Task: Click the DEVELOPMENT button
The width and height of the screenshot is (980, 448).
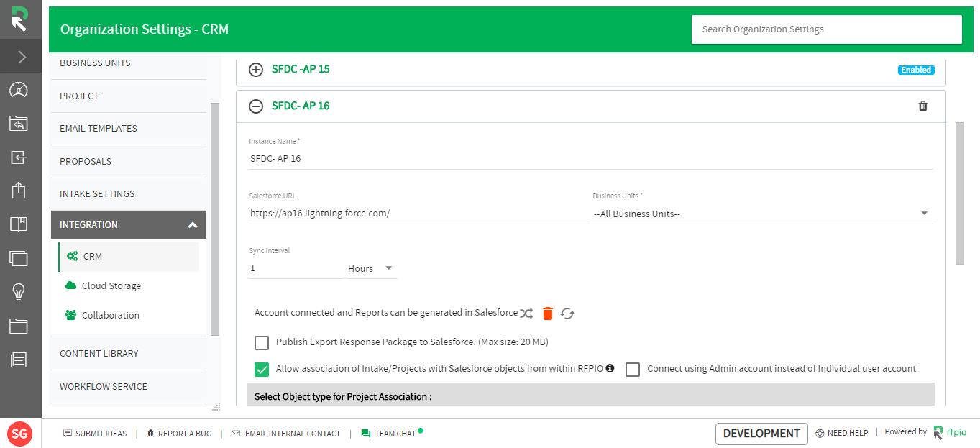Action: pyautogui.click(x=761, y=434)
